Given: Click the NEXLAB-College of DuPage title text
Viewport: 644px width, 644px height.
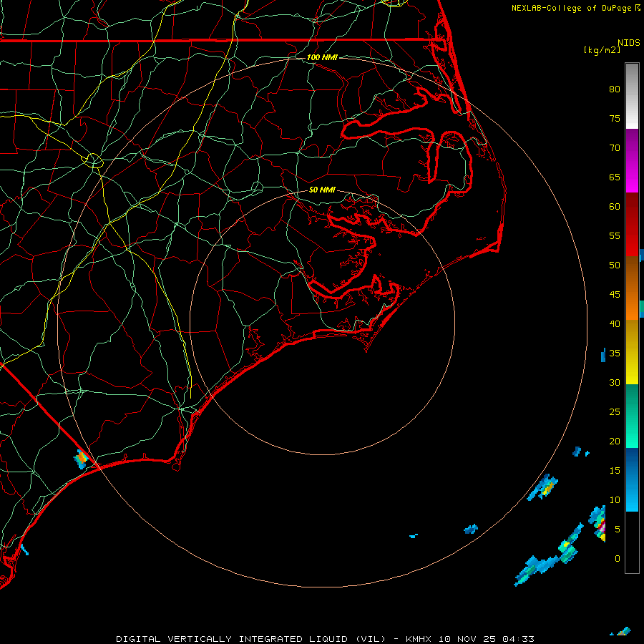Looking at the screenshot, I should (571, 8).
